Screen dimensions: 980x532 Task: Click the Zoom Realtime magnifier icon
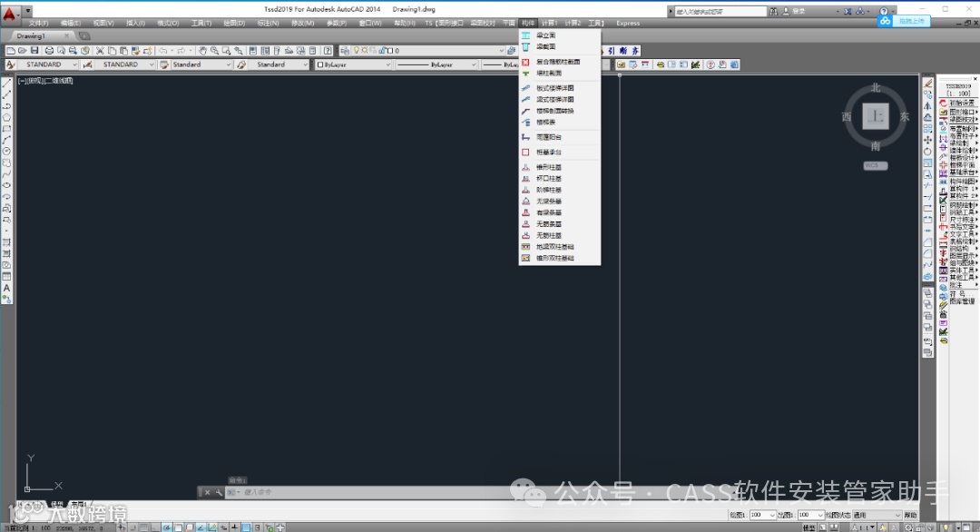(x=214, y=51)
